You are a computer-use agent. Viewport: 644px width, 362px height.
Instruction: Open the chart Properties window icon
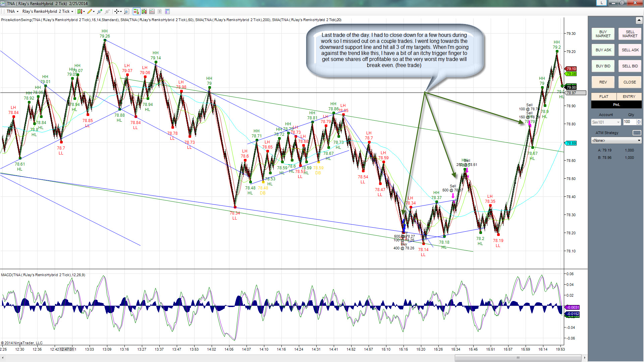(x=167, y=11)
